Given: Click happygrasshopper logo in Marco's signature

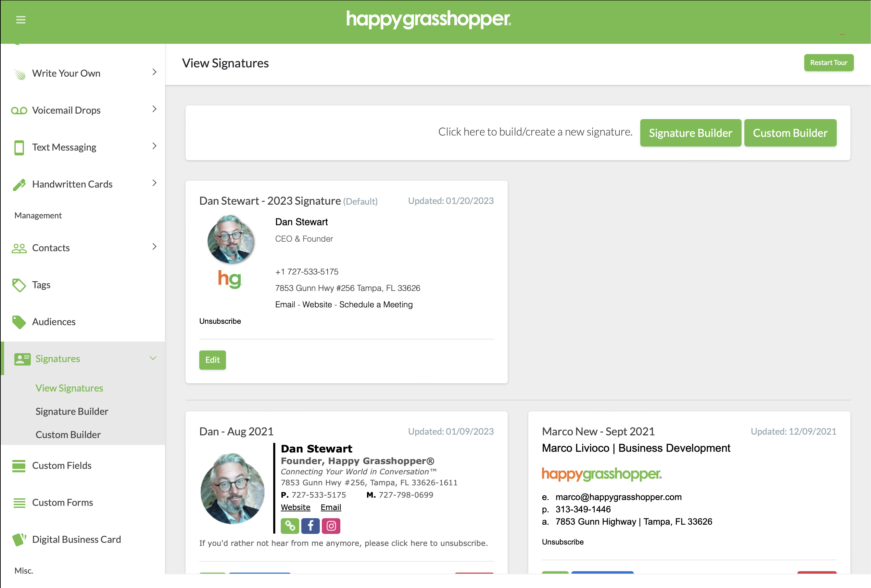Looking at the screenshot, I should coord(602,474).
